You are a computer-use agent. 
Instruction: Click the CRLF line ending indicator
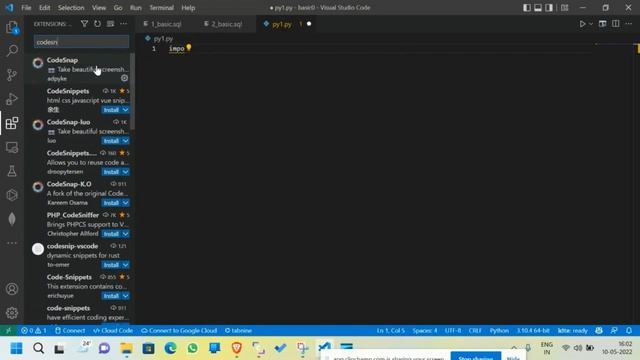click(475, 331)
